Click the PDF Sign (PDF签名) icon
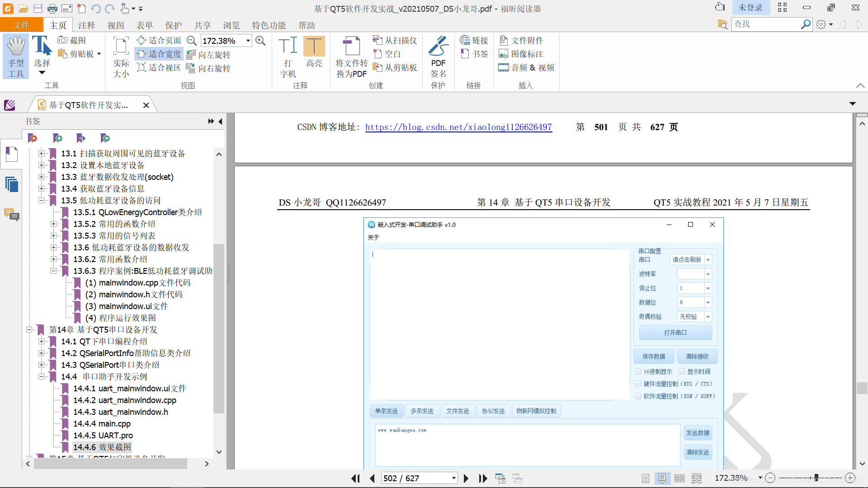This screenshot has height=488, width=868. tap(438, 46)
